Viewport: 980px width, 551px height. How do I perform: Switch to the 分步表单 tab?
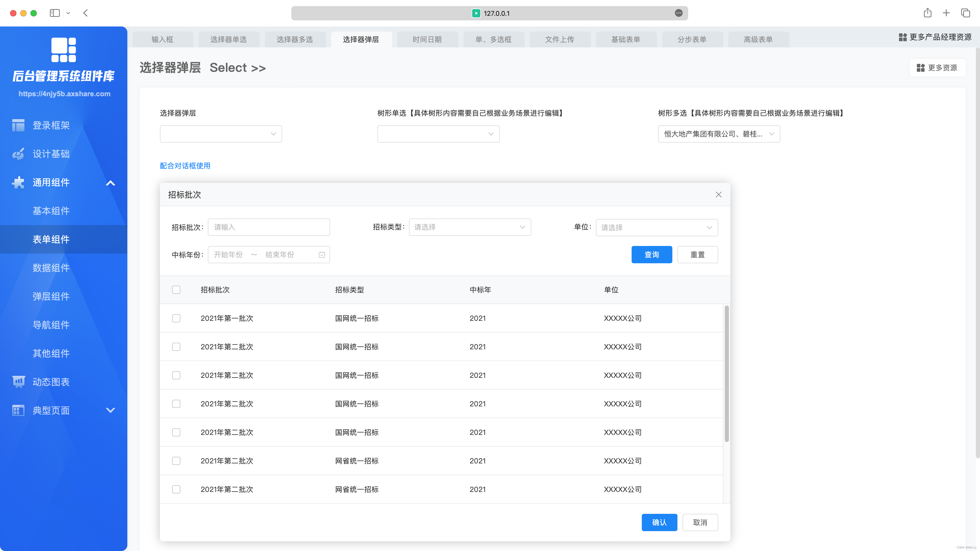[692, 39]
